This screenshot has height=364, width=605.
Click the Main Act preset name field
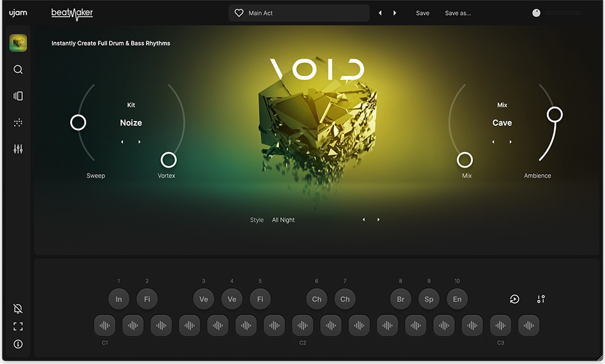(299, 13)
